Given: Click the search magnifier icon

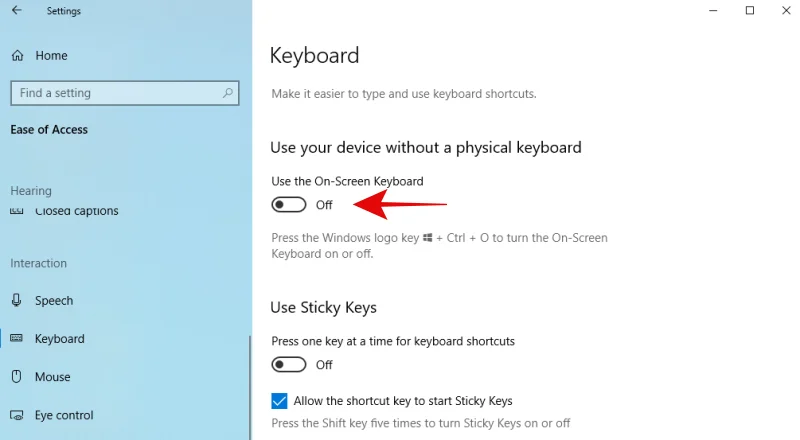Looking at the screenshot, I should pos(228,93).
